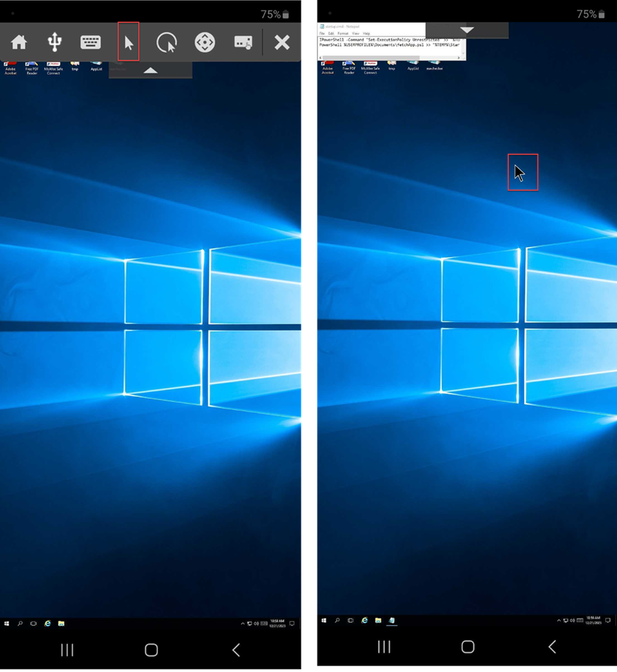Open the USB devices icon in toolbar
Screen dimensions: 617x672
coord(55,42)
